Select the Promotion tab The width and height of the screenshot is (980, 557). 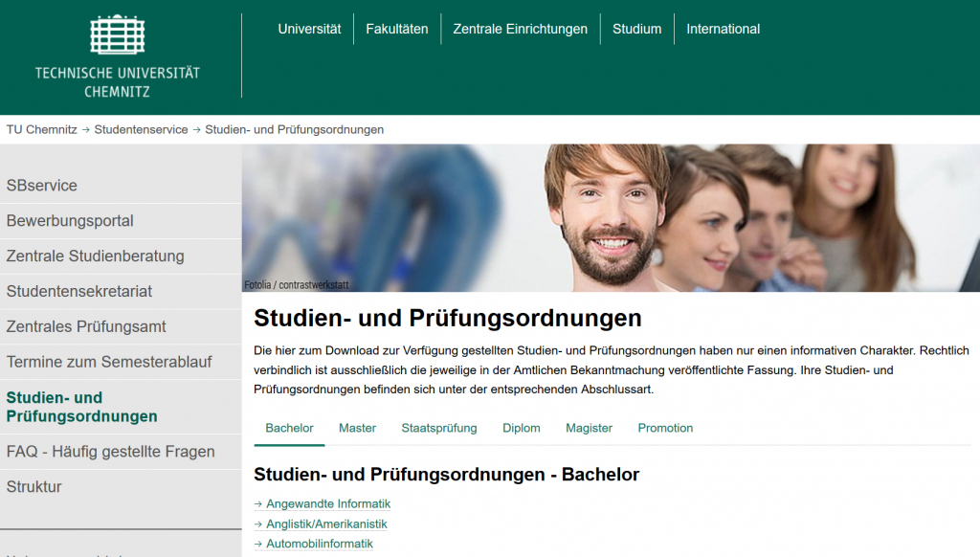666,428
